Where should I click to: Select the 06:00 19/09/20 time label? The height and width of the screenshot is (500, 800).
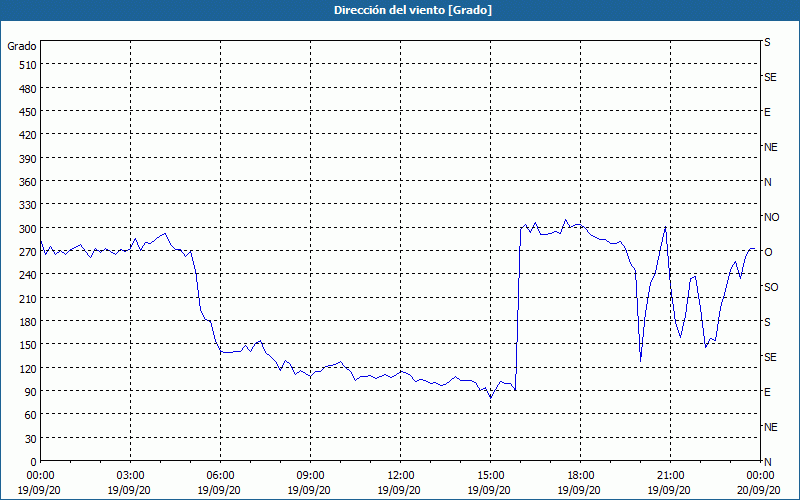pyautogui.click(x=220, y=483)
